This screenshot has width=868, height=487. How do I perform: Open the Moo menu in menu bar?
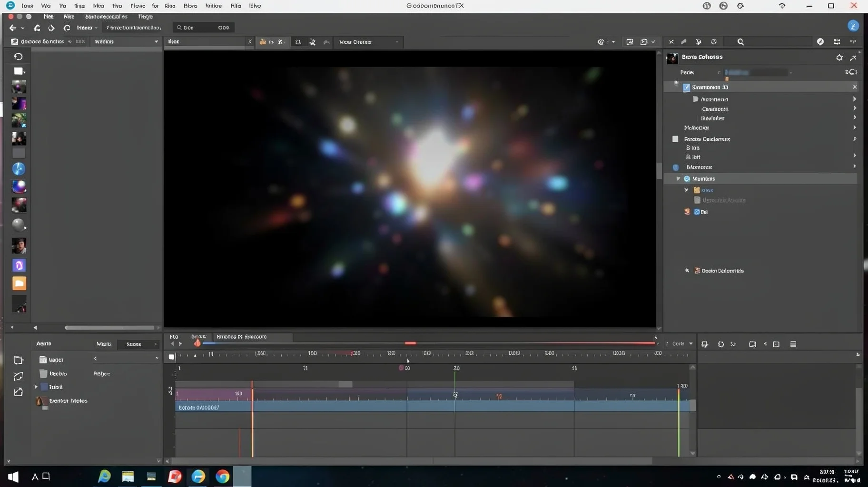point(99,6)
